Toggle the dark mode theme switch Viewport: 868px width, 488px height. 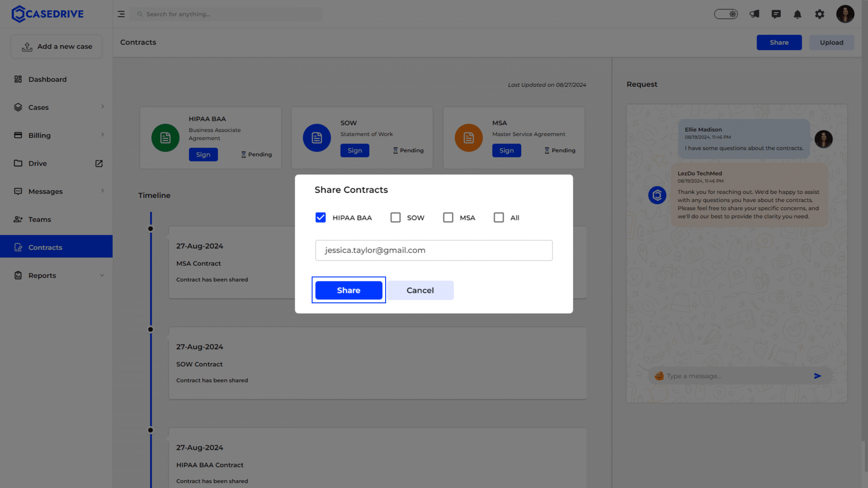tap(726, 14)
